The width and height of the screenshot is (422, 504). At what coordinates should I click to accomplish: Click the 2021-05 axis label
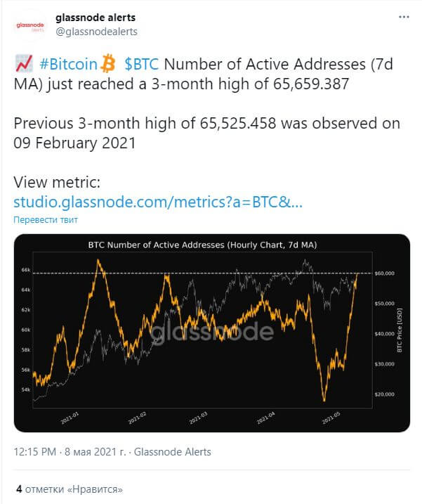[331, 418]
